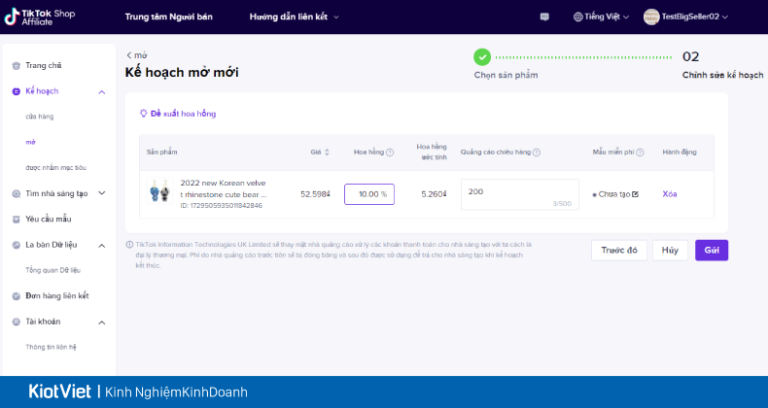
Task: Click the Hoa hồng help question icon
Action: pos(390,152)
